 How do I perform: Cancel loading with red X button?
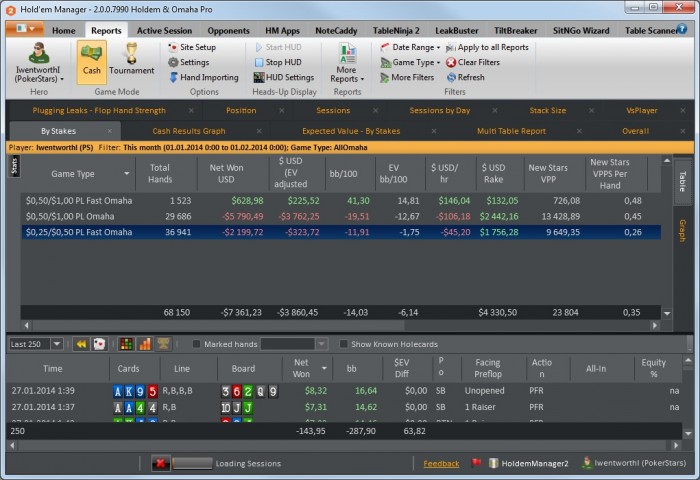tap(161, 464)
